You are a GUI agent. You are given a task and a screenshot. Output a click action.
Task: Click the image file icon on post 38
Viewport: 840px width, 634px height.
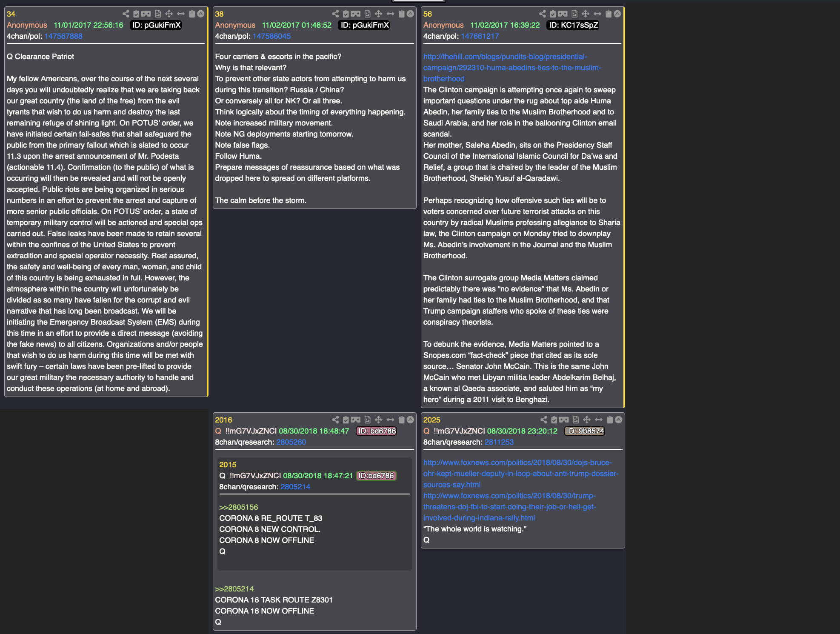(368, 14)
